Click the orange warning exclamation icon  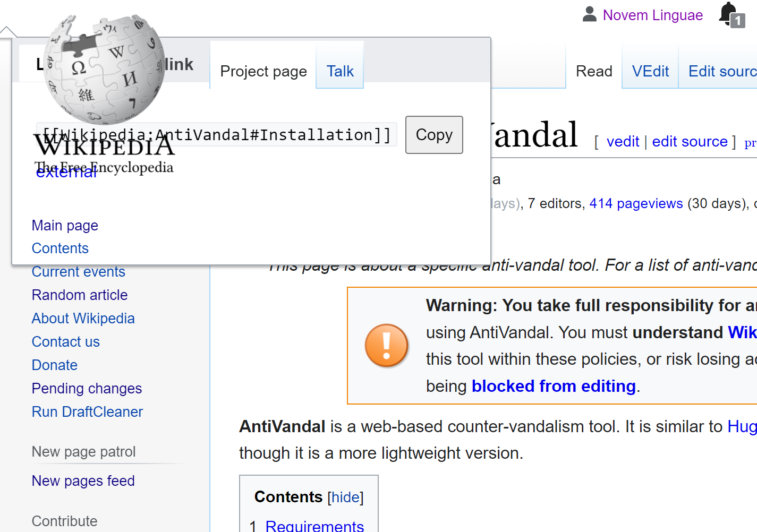coord(387,346)
